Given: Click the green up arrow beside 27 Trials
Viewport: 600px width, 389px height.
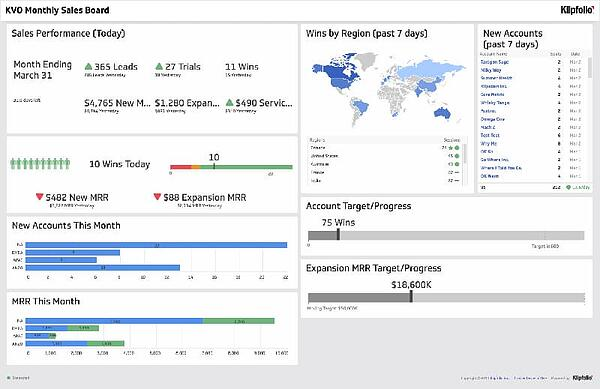Looking at the screenshot, I should 159,66.
